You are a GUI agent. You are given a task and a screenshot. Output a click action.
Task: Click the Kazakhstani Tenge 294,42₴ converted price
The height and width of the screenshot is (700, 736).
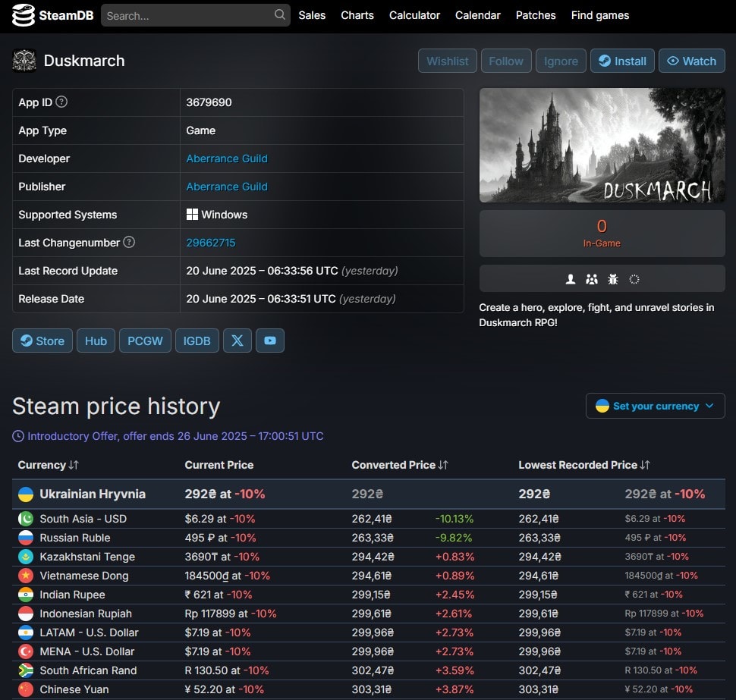373,557
